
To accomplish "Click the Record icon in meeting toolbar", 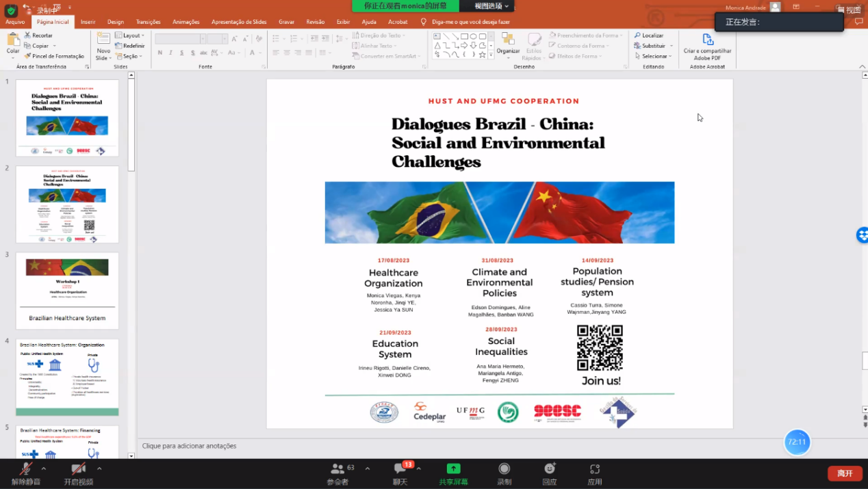I will pyautogui.click(x=505, y=469).
